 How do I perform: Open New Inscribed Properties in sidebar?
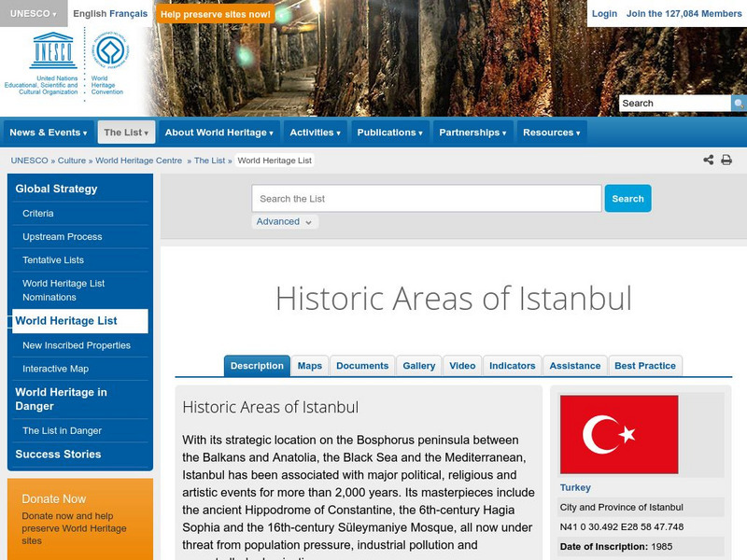[77, 345]
